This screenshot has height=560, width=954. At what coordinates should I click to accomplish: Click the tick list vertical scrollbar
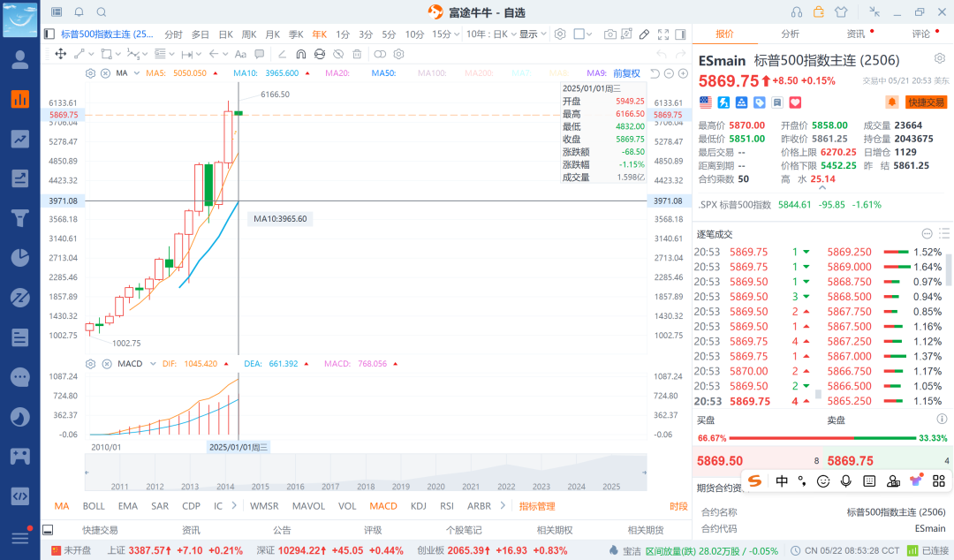click(x=949, y=270)
